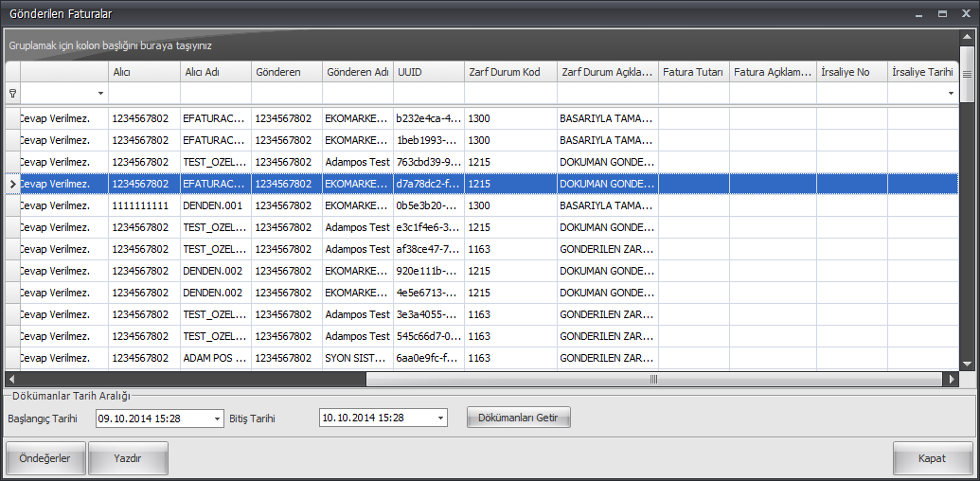Click the cell with UUID af38ce47
This screenshot has height=481, width=980.
[x=429, y=249]
